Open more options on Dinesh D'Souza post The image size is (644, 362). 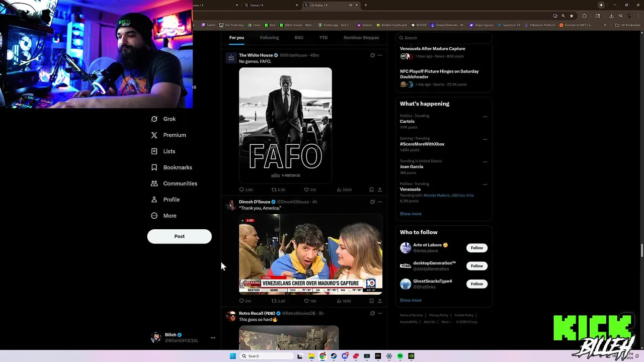click(380, 202)
